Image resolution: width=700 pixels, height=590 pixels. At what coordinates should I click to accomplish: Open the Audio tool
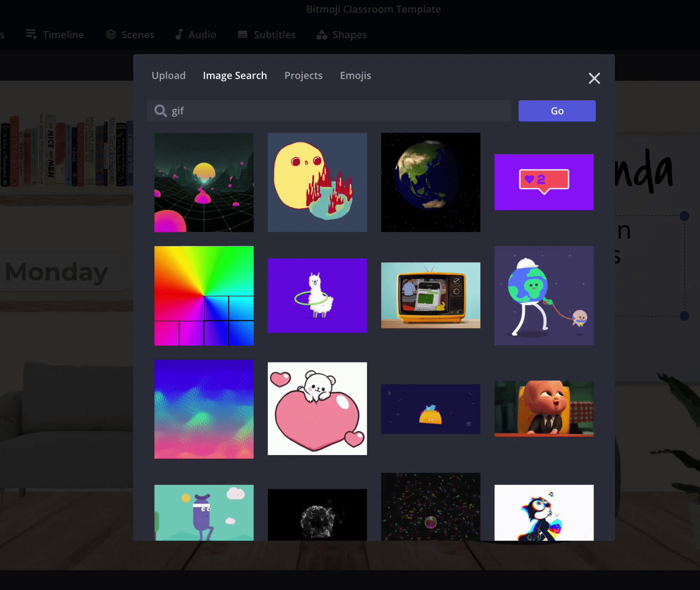coord(196,35)
